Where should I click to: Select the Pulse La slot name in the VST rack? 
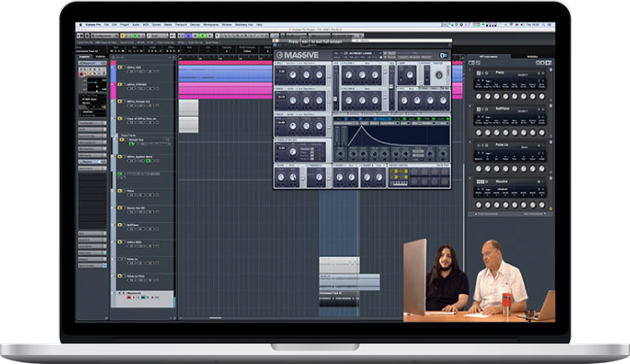(x=501, y=145)
